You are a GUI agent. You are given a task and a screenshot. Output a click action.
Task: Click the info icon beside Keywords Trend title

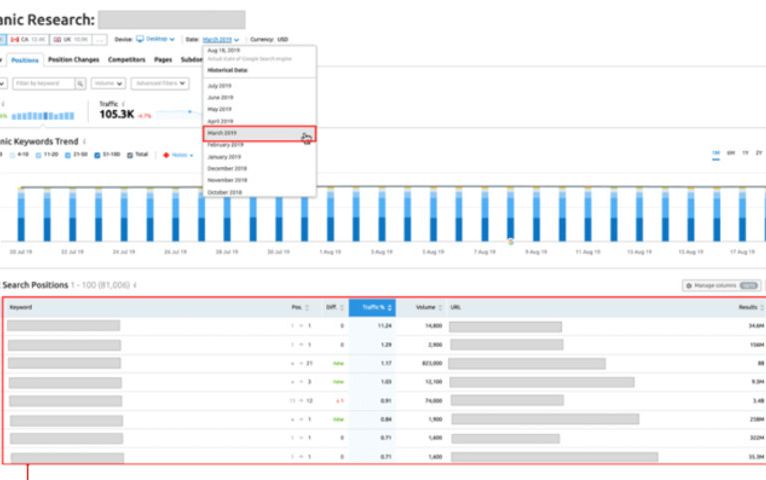click(84, 142)
